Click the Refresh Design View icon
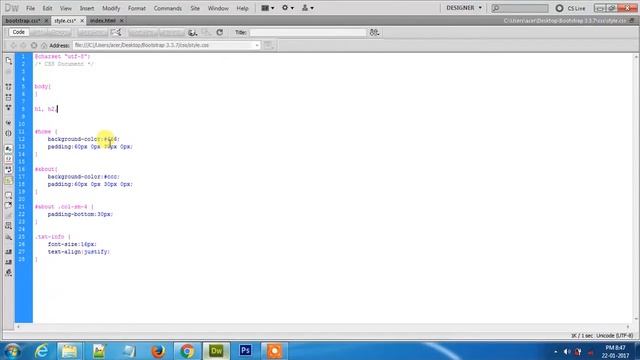Screen dimensions: 640x360 click(220, 32)
